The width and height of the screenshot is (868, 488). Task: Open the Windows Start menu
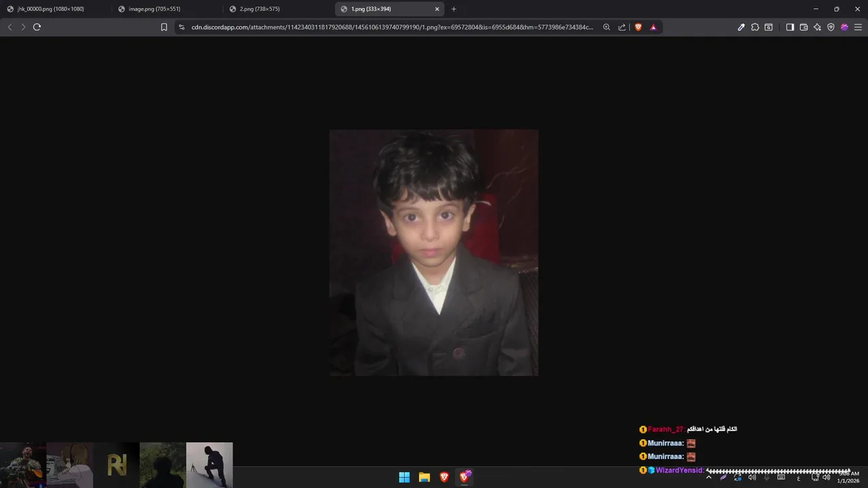pyautogui.click(x=404, y=477)
